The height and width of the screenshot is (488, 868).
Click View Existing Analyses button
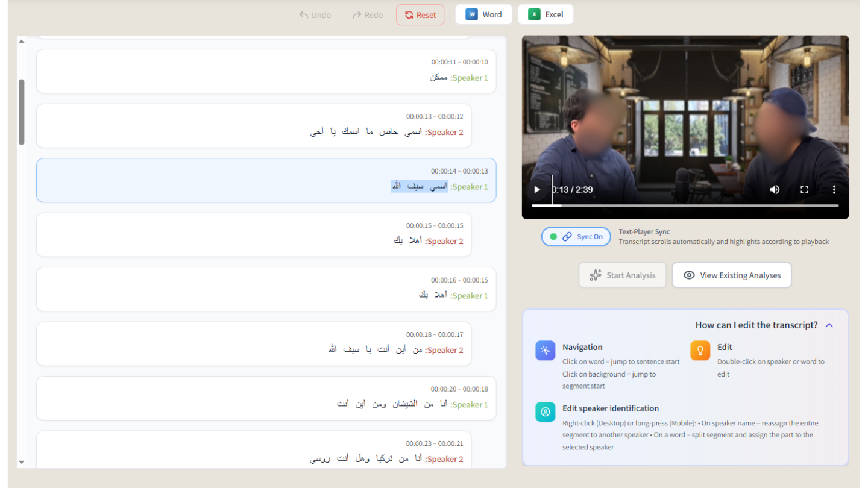click(731, 275)
